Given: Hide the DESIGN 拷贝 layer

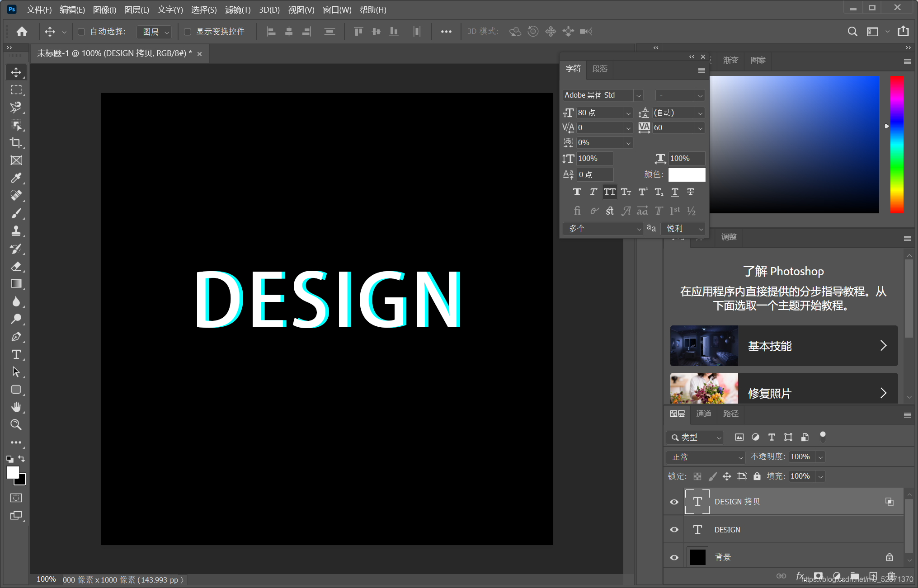Looking at the screenshot, I should [674, 502].
